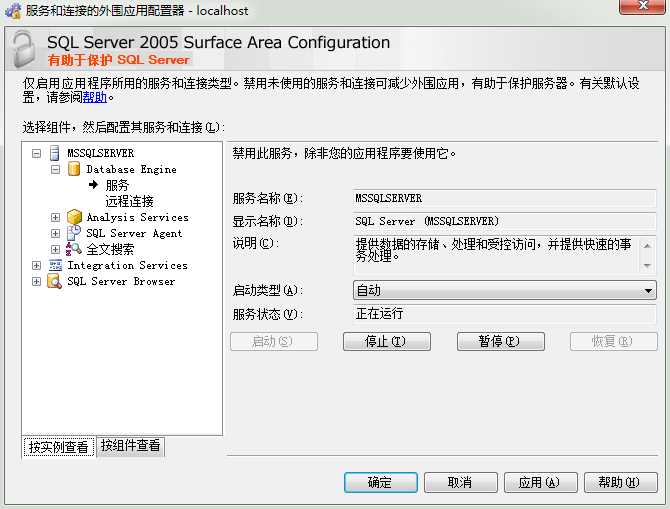Screen dimensions: 670x509
Task: Click the 服务名称 field showing MSSQLSERVER
Action: [504, 198]
